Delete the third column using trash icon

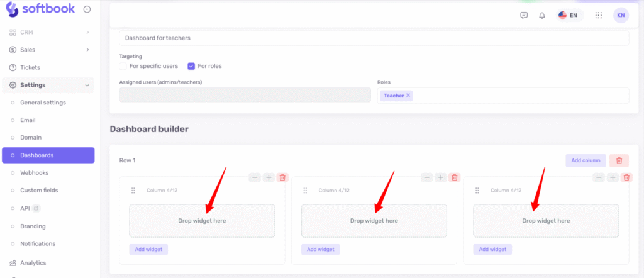(x=626, y=178)
